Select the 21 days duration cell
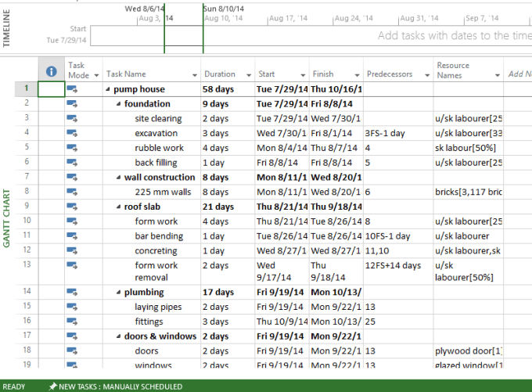The height and width of the screenshot is (392, 532). point(228,207)
